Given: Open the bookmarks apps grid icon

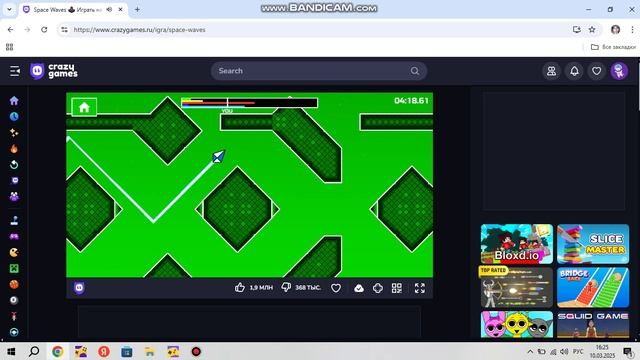Looking at the screenshot, I should pos(9,47).
